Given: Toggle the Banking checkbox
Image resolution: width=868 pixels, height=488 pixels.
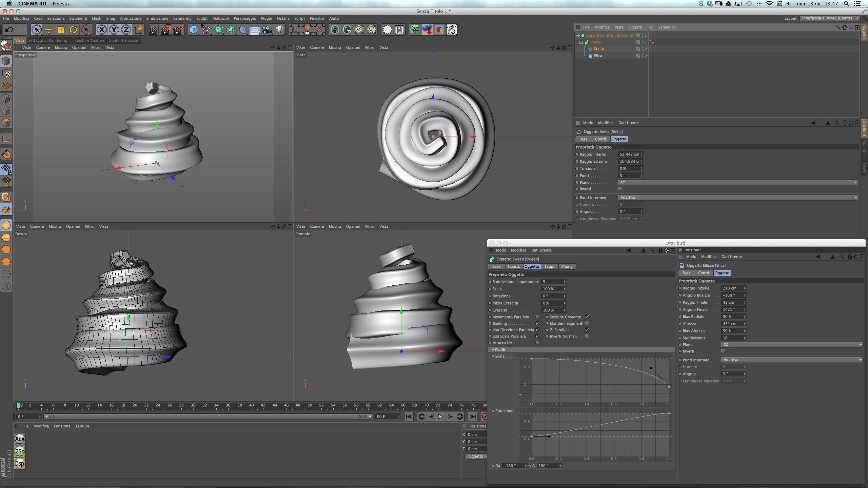Looking at the screenshot, I should tap(537, 323).
